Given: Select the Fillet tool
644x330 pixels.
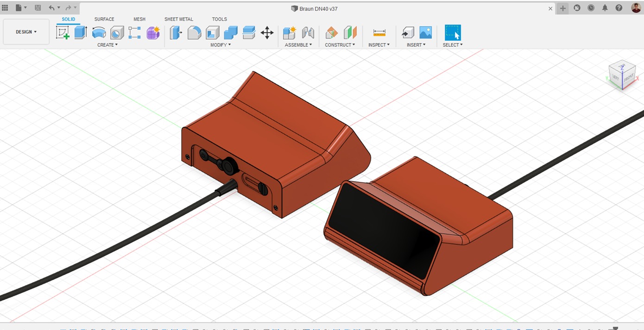Looking at the screenshot, I should coord(194,32).
